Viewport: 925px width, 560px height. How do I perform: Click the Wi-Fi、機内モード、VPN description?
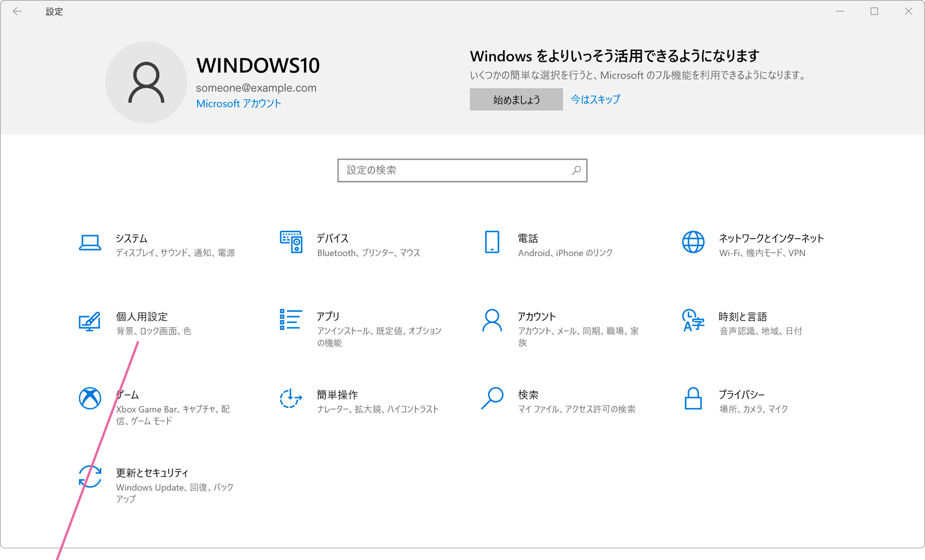(762, 253)
